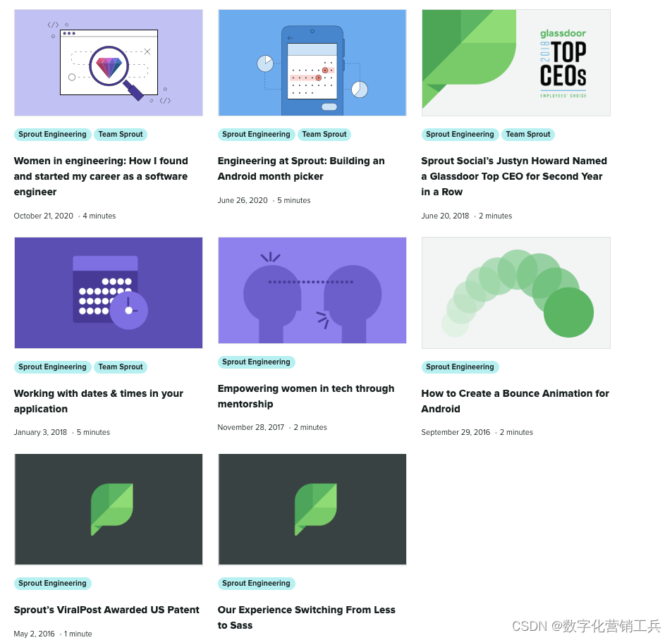672x640 pixels.
Task: Open 'How to Create a Bounce Animation for Android'
Action: click(515, 401)
